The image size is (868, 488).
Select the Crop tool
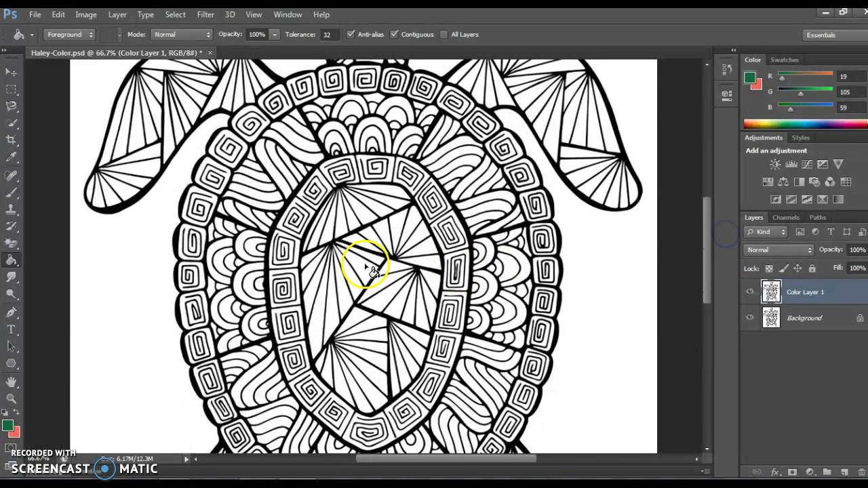pos(11,140)
